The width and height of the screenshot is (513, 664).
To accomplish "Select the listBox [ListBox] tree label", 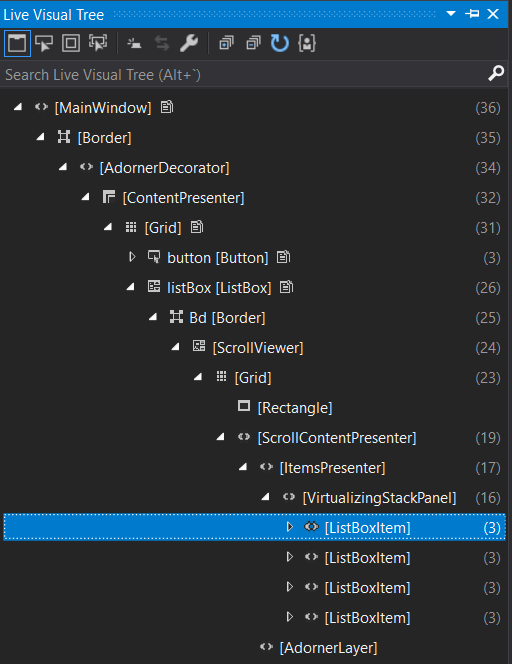I will click(x=219, y=288).
